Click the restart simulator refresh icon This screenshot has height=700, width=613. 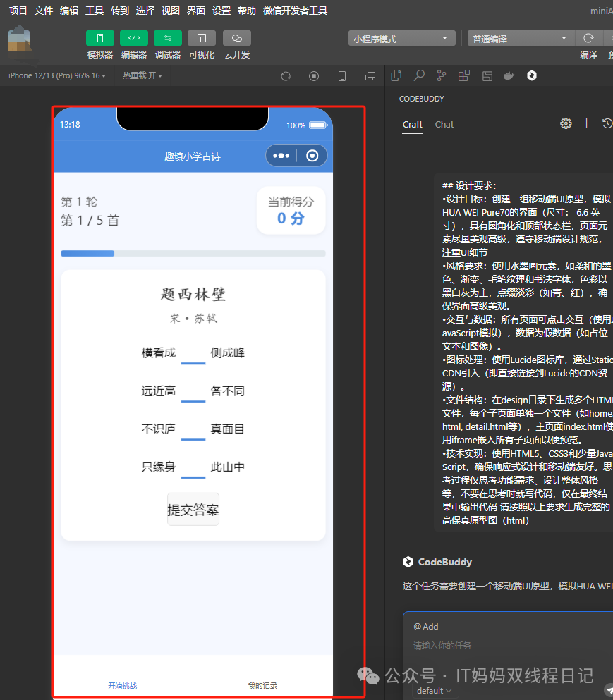pos(285,75)
